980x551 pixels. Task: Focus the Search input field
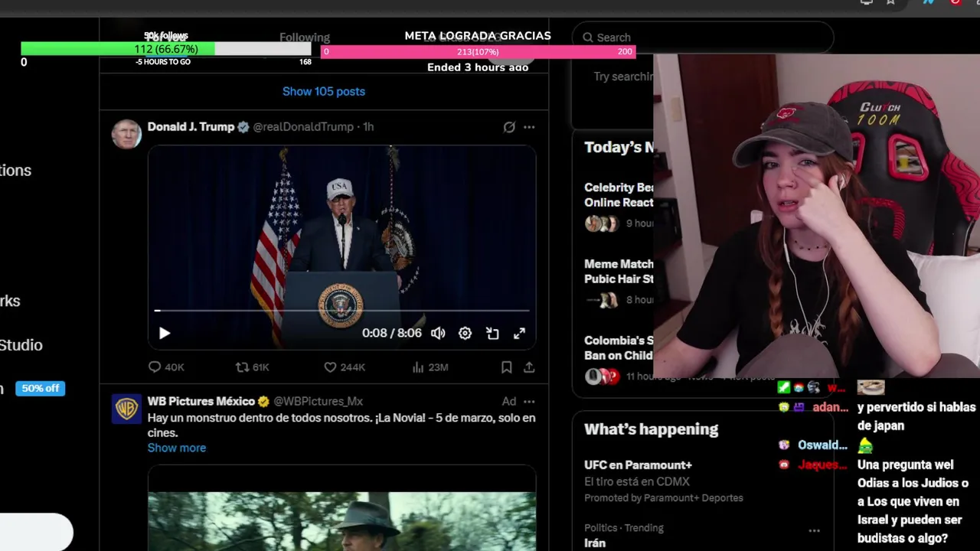pos(702,37)
